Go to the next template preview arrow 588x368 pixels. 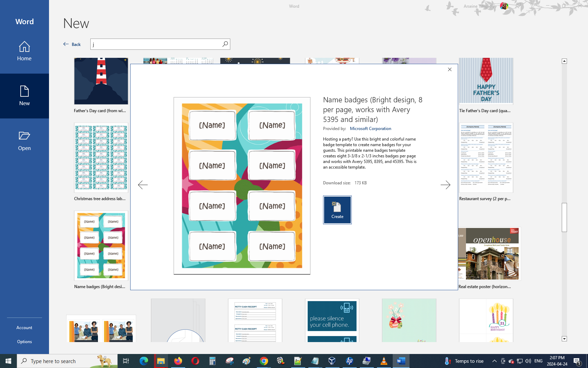445,185
